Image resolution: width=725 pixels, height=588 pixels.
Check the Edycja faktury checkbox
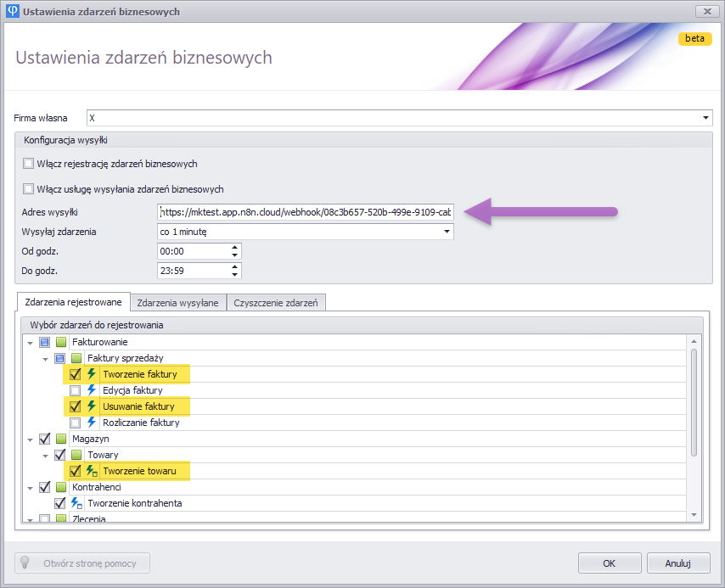(76, 390)
